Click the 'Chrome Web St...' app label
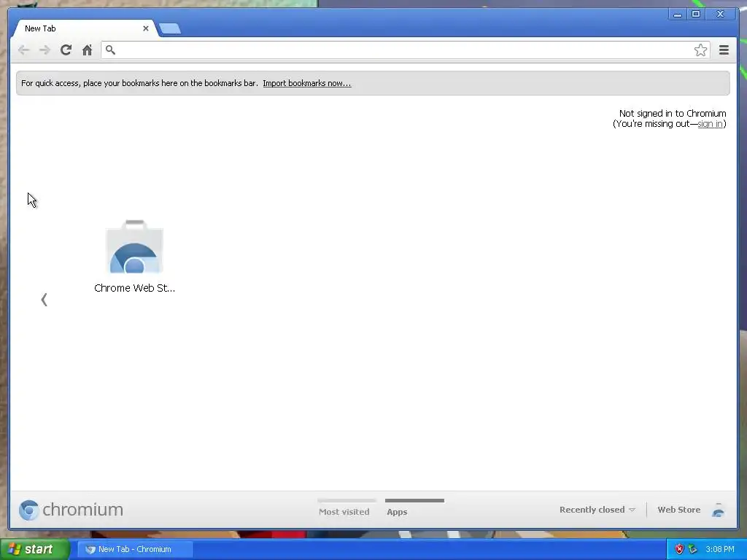This screenshot has width=747, height=560. pos(134,288)
